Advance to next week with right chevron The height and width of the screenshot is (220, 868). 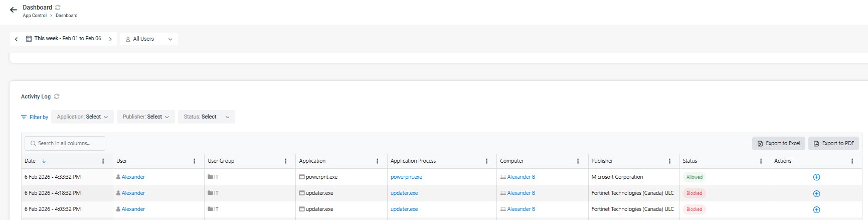tap(110, 39)
